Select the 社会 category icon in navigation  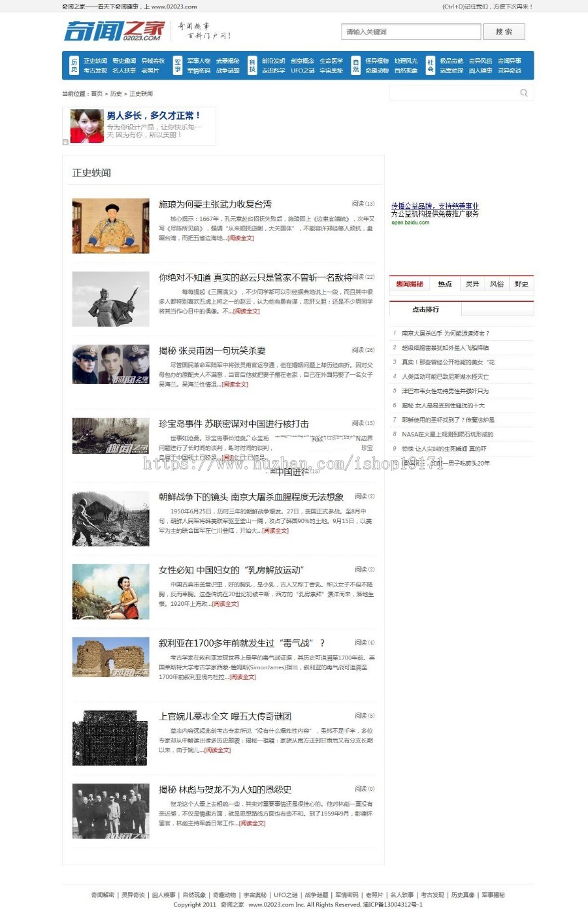pyautogui.click(x=429, y=65)
